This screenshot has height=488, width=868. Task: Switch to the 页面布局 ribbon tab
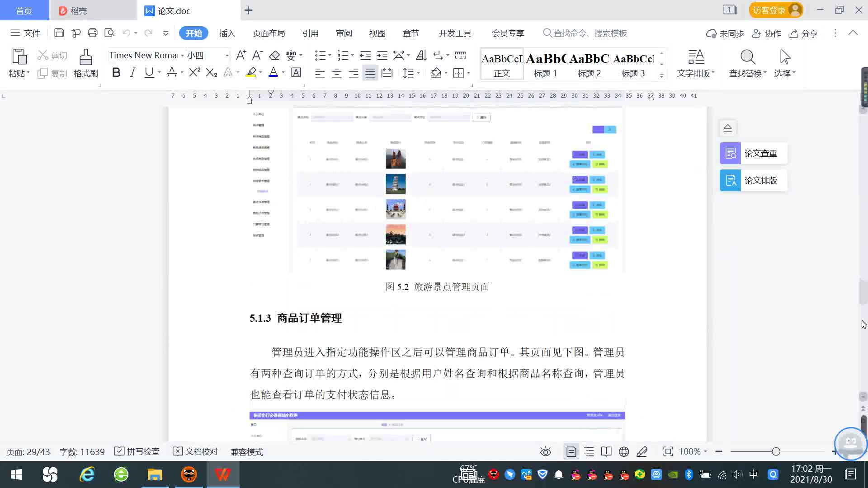pyautogui.click(x=269, y=33)
